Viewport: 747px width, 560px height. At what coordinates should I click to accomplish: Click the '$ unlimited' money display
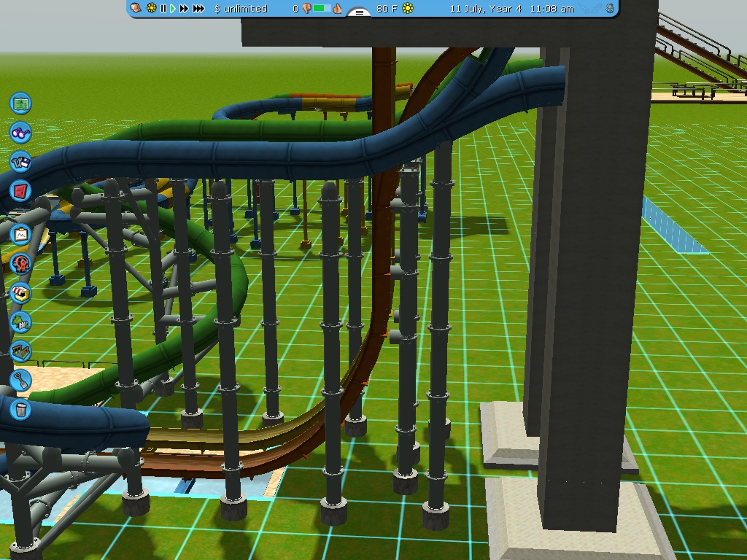[241, 9]
